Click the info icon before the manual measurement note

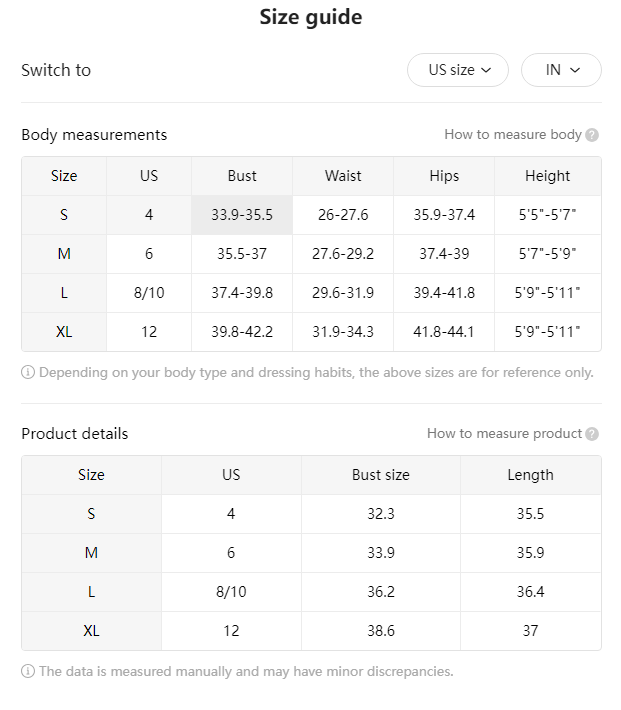point(28,671)
